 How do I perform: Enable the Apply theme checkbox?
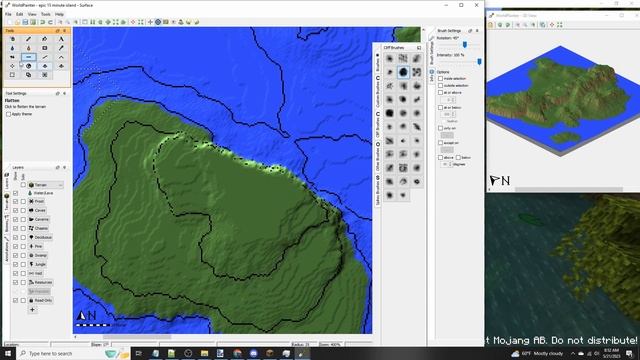coord(9,114)
